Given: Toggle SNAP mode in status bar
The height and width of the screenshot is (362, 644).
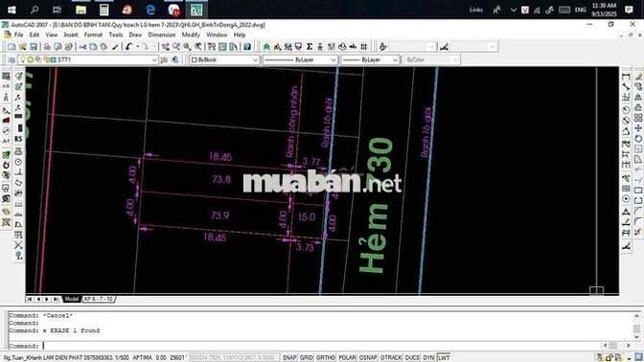Looking at the screenshot, I should (289, 358).
